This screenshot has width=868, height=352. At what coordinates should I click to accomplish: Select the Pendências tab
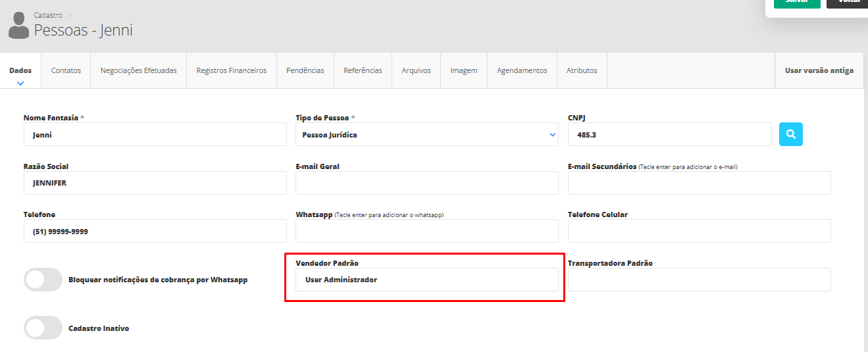click(x=305, y=70)
